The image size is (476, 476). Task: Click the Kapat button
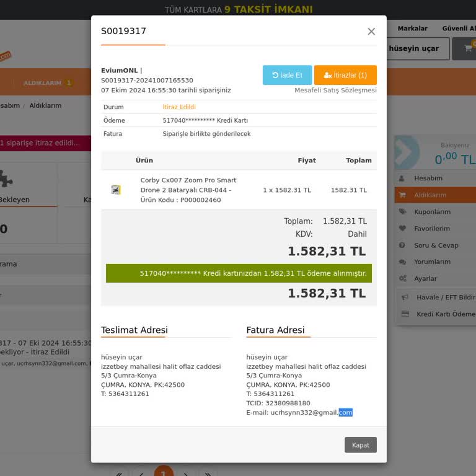pyautogui.click(x=360, y=445)
